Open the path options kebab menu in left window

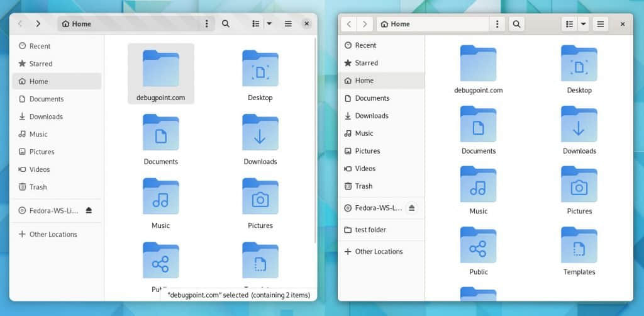point(206,24)
